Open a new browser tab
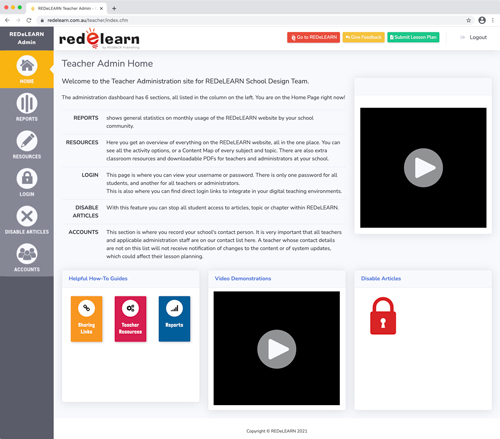The image size is (500, 439). pyautogui.click(x=114, y=8)
